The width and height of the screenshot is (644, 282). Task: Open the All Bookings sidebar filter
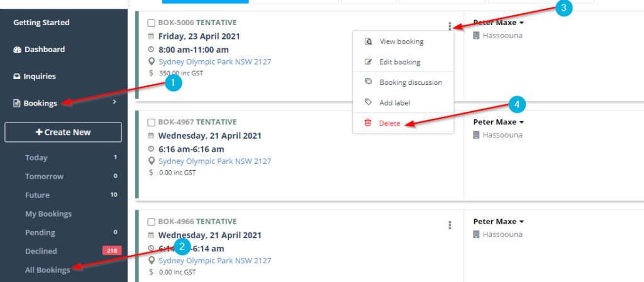point(48,269)
